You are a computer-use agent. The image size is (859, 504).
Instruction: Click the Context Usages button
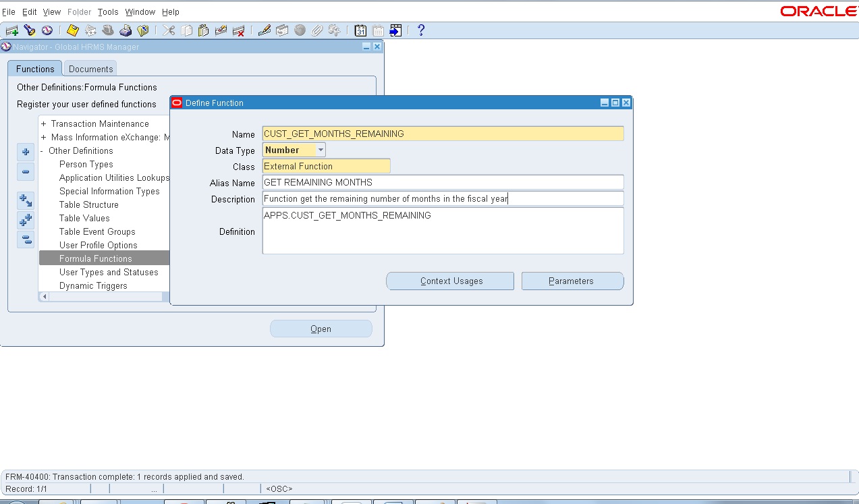450,281
